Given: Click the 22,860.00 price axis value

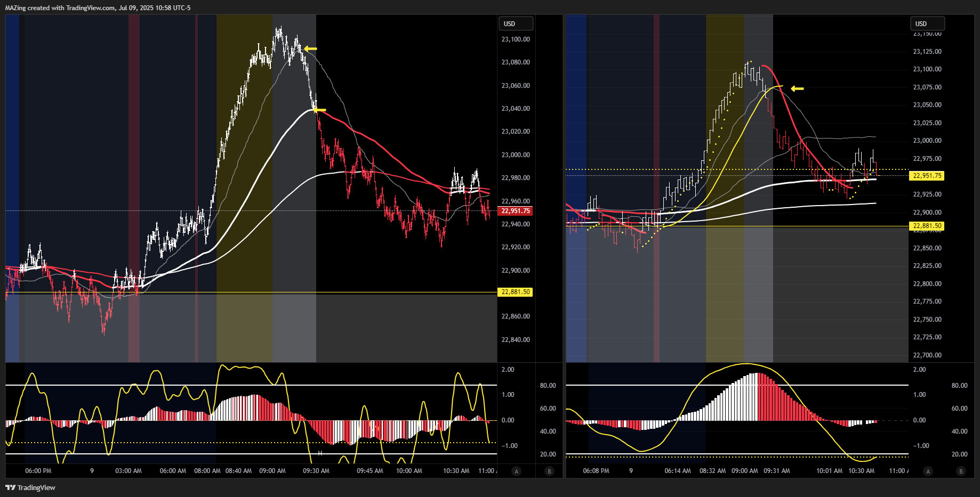Looking at the screenshot, I should pyautogui.click(x=516, y=316).
